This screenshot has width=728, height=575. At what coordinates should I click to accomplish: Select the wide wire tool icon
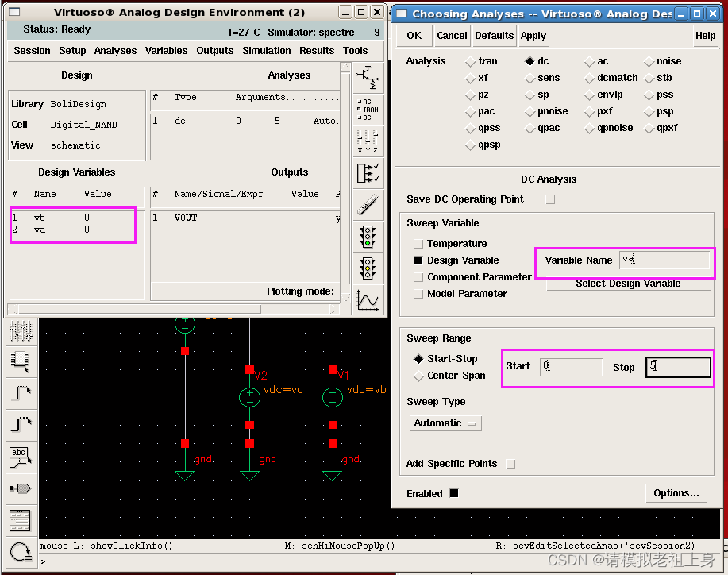[x=21, y=423]
